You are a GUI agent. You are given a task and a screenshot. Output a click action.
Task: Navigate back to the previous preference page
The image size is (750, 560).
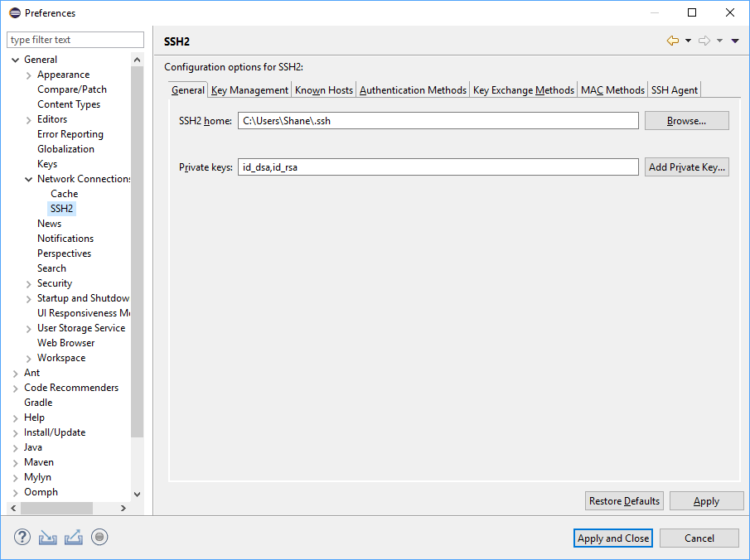[x=672, y=39]
